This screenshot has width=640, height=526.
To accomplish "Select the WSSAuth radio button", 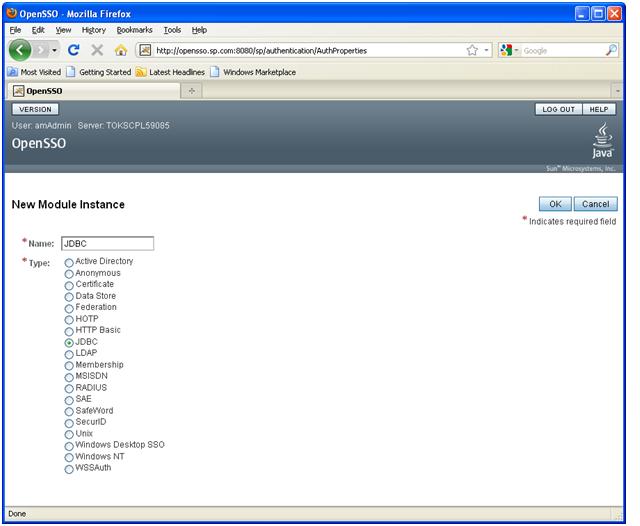I will point(69,469).
